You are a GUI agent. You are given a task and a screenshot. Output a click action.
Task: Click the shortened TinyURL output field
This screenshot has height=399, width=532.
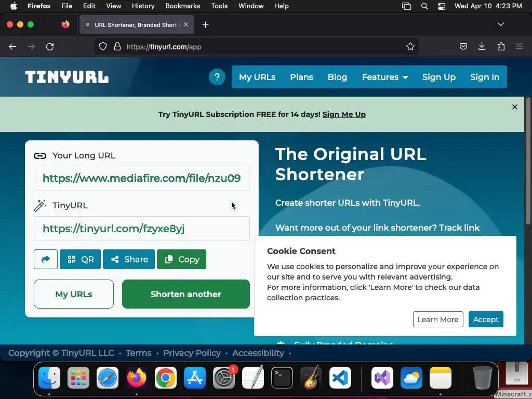point(142,229)
